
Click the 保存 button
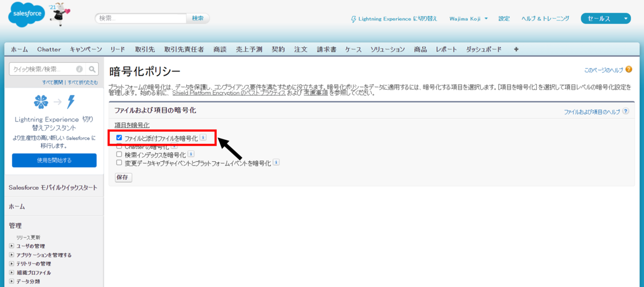[x=123, y=177]
